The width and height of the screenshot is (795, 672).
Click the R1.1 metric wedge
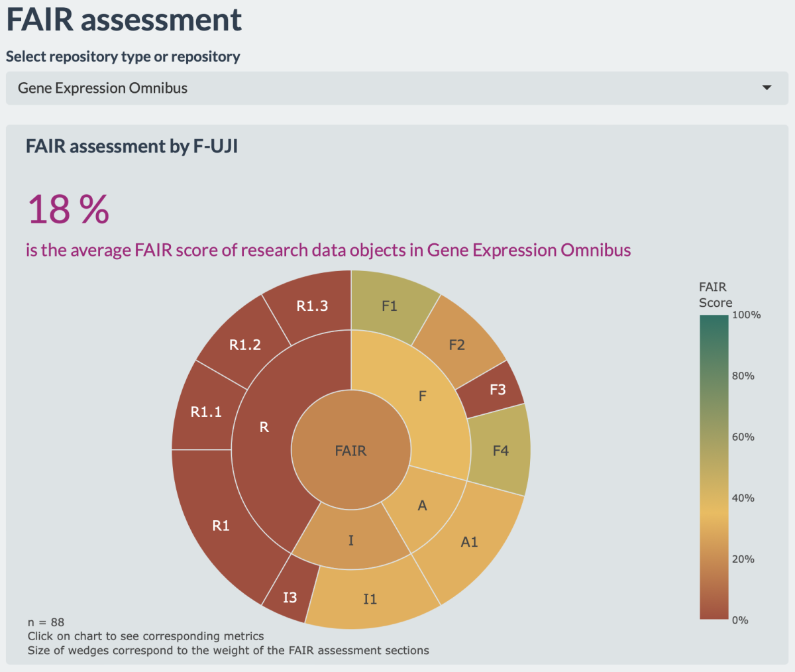click(204, 412)
